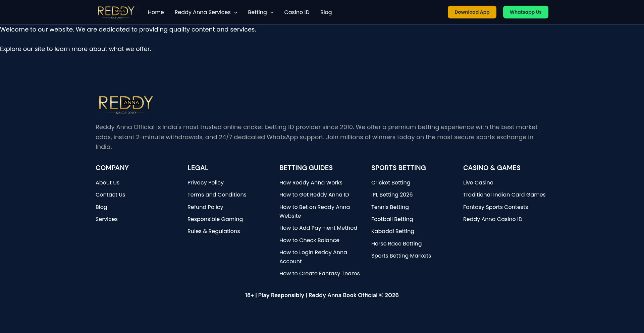The height and width of the screenshot is (333, 644).
Task: Open How to Add Payment Method guide
Action: [318, 228]
